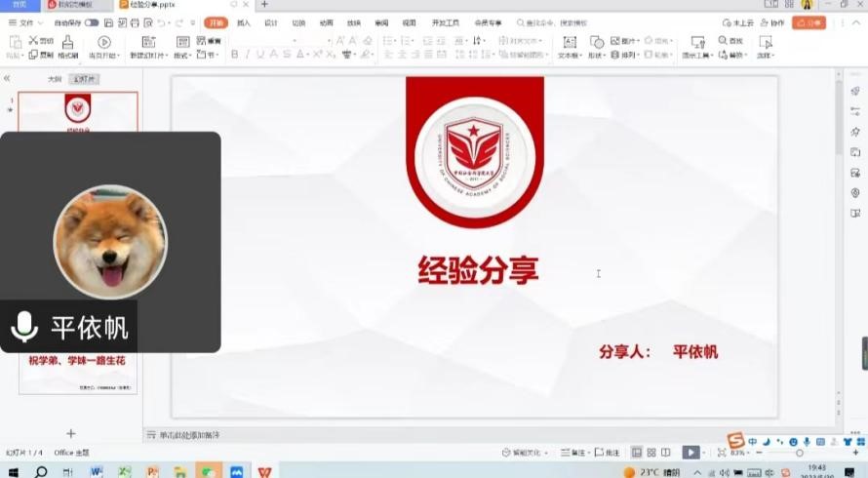Toggle the Normal view button
Screen dimensions: 868x478
(x=637, y=453)
